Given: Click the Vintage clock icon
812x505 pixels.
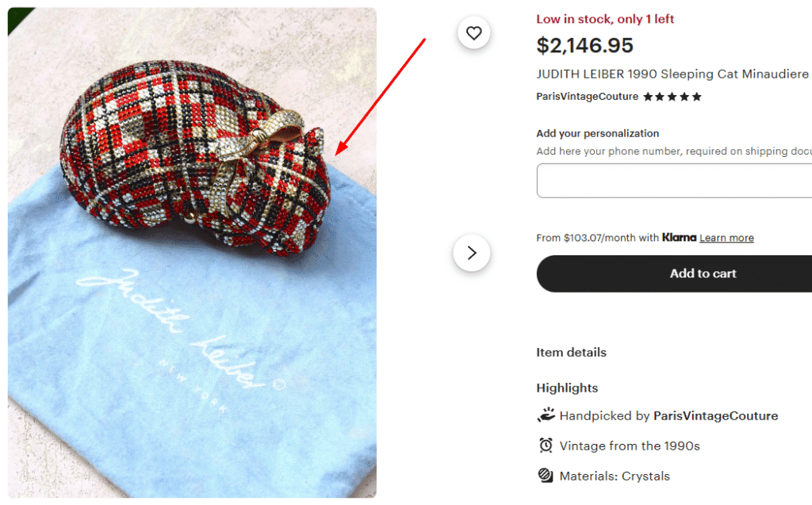Looking at the screenshot, I should (546, 446).
